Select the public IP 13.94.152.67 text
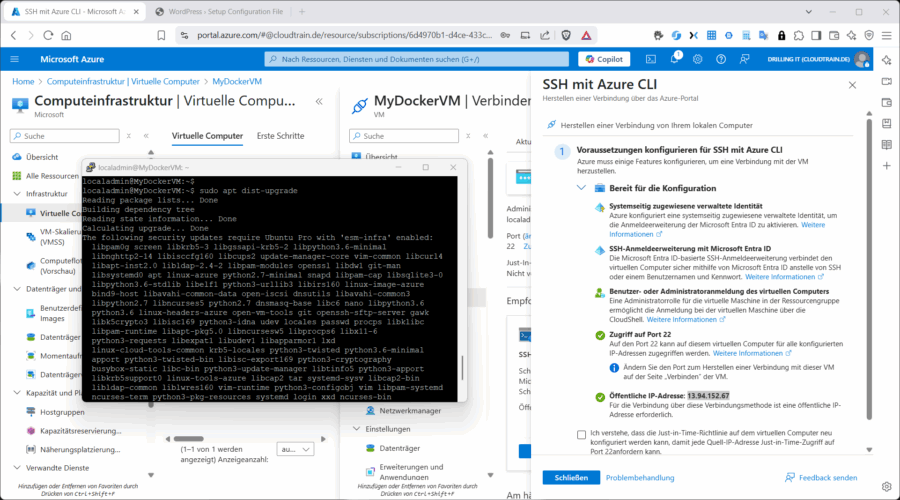Viewport: 900px width, 500px height. [x=708, y=396]
